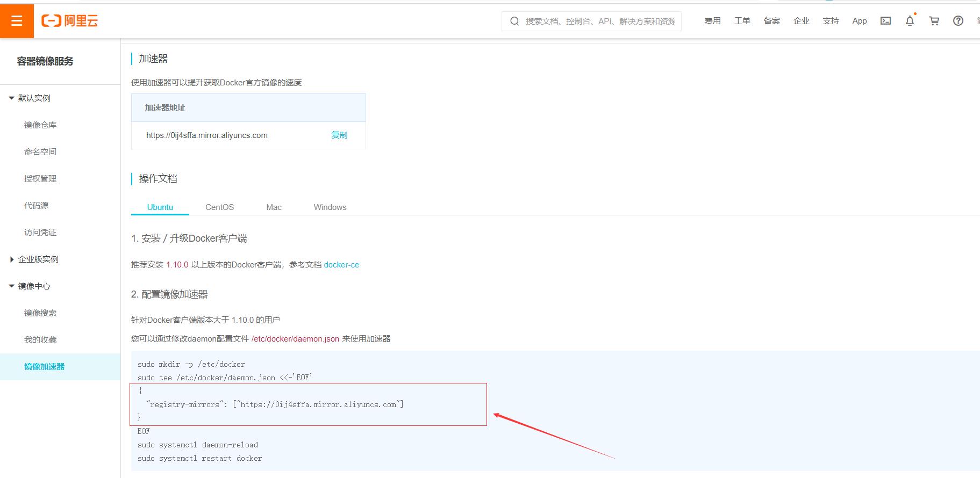Open the App menu item
980x478 pixels.
tap(860, 21)
